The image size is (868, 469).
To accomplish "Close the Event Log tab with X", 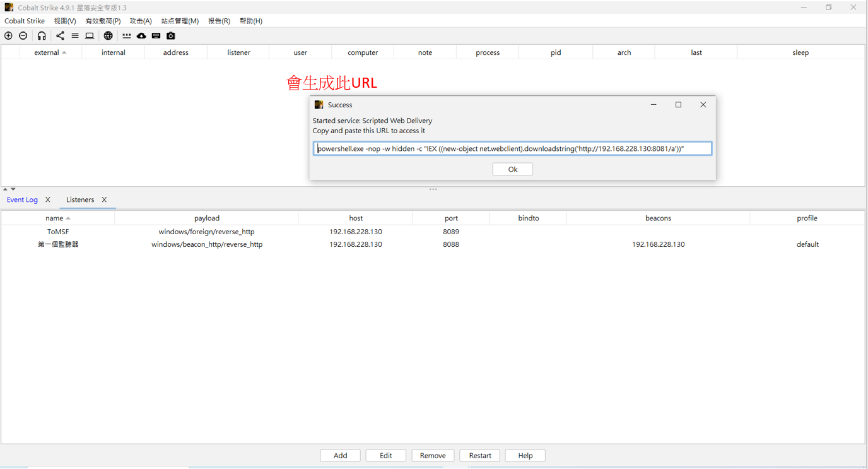I will [x=48, y=199].
